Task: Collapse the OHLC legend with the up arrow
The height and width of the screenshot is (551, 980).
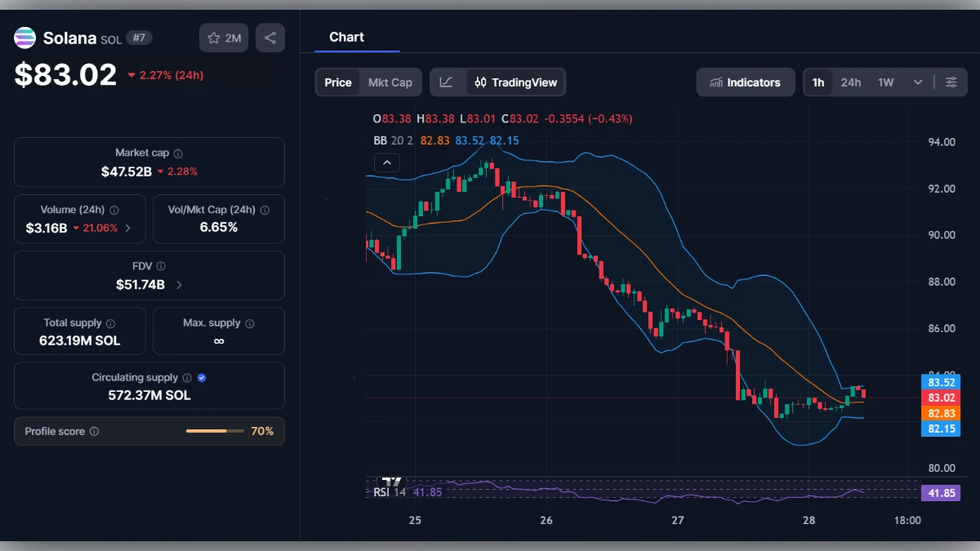Action: [386, 162]
